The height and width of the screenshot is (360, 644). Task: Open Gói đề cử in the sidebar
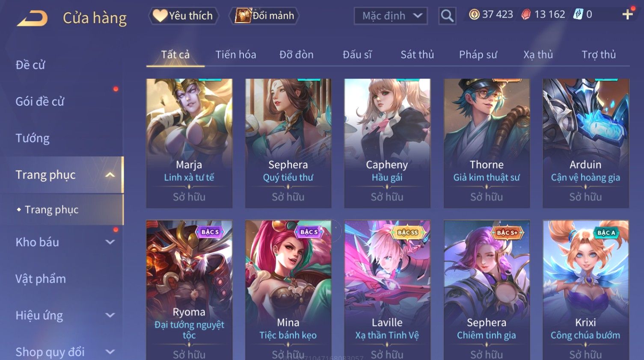[x=40, y=102]
